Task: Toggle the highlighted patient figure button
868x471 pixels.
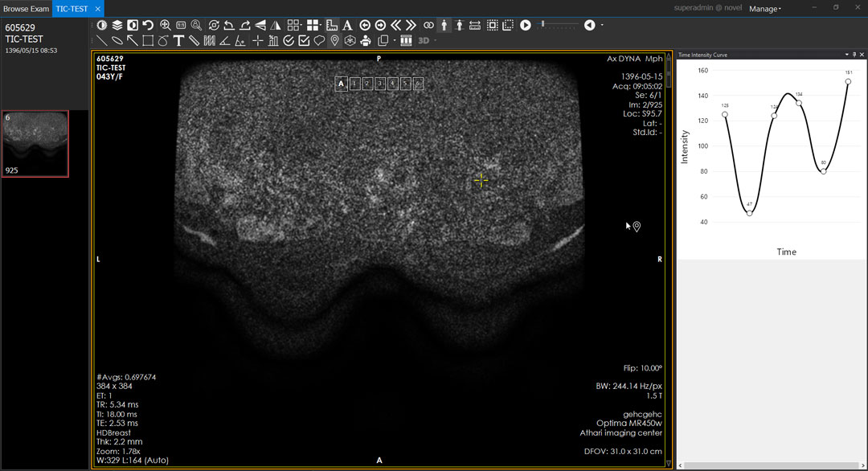Action: 444,25
